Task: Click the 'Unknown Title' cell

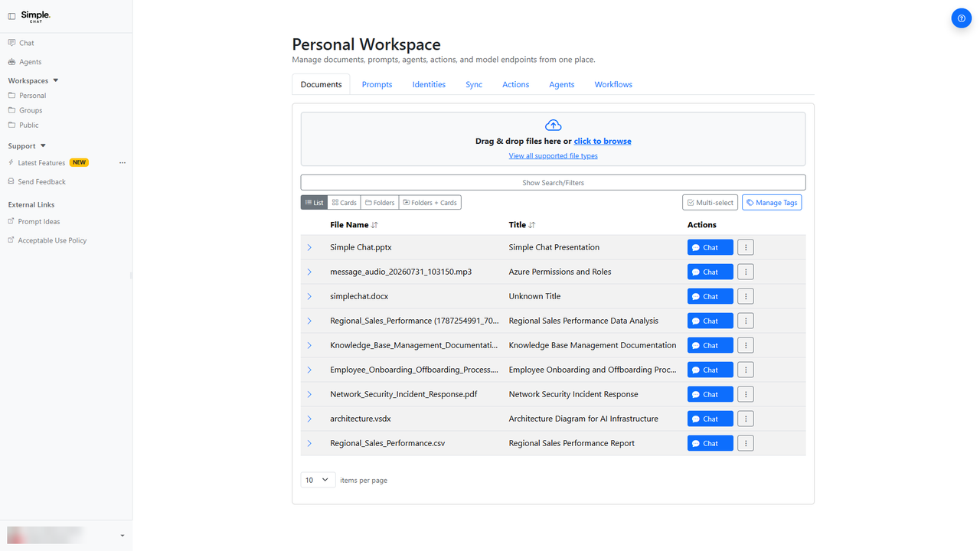Action: [x=534, y=296]
